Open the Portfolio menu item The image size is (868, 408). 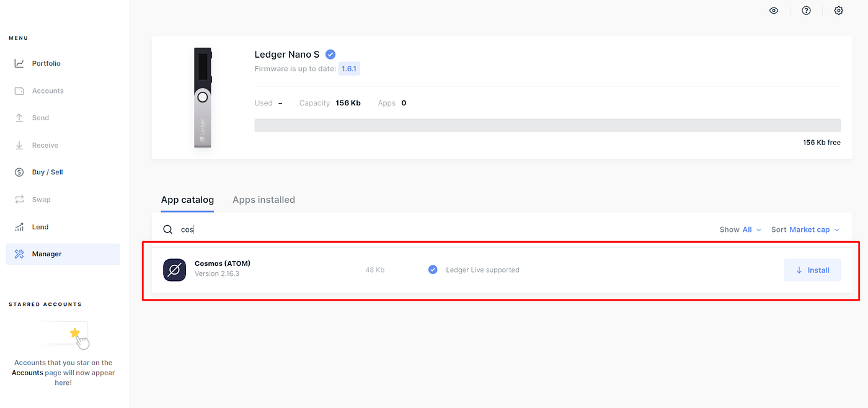(x=63, y=63)
